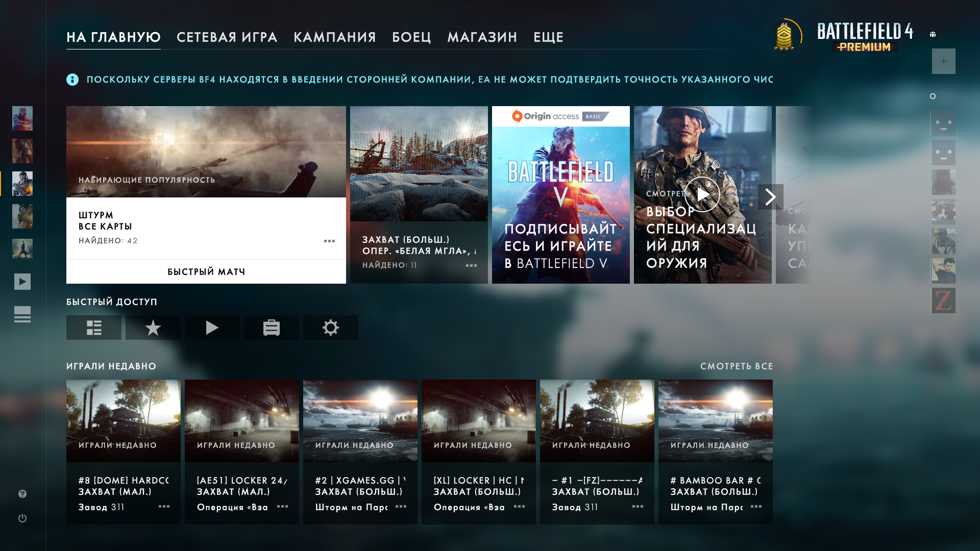980x551 pixels.
Task: Open partially visible fifth carousel card
Action: 793,195
